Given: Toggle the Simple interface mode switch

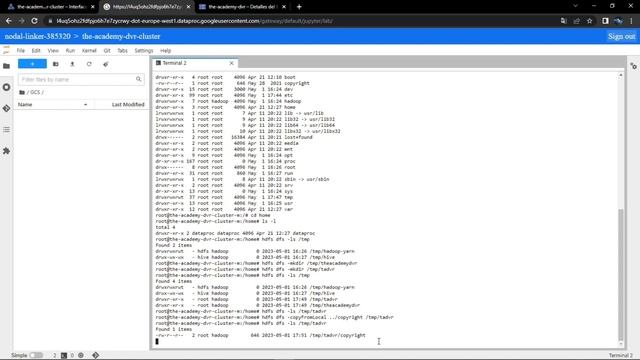Looking at the screenshot, I should [36, 356].
